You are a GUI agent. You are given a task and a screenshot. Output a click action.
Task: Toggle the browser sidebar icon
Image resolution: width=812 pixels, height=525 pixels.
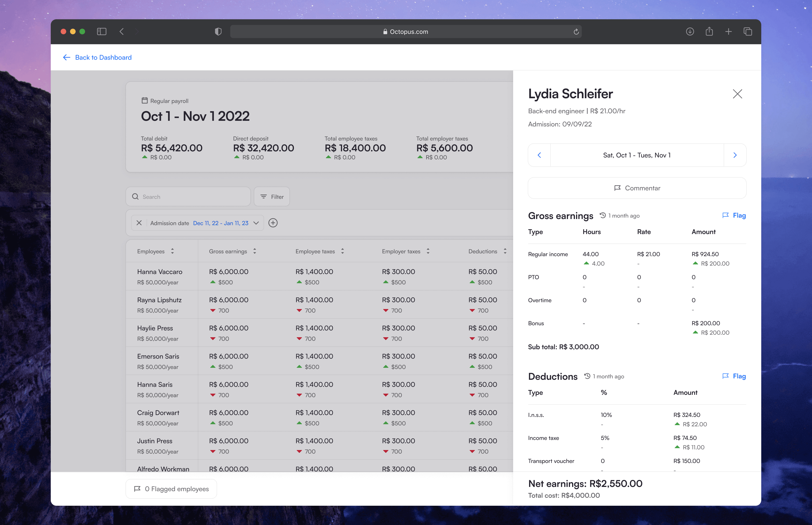101,32
